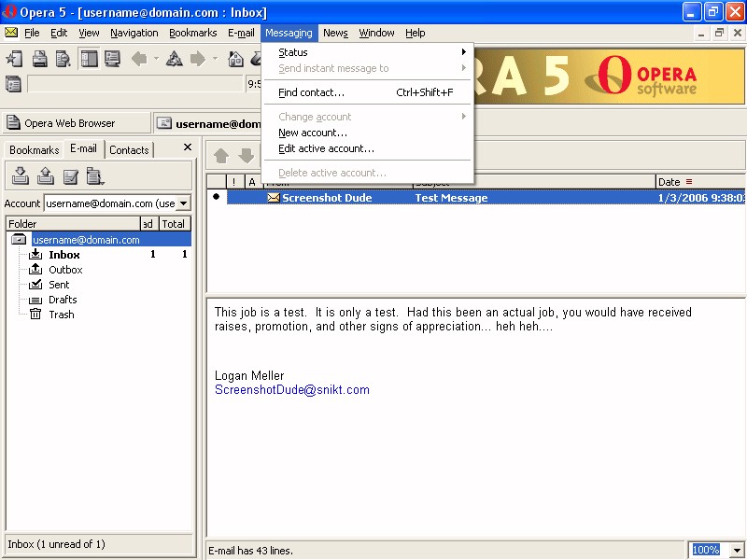Switch to the Contacts hotlist tab
Screen dimensions: 747x560
pyautogui.click(x=129, y=150)
